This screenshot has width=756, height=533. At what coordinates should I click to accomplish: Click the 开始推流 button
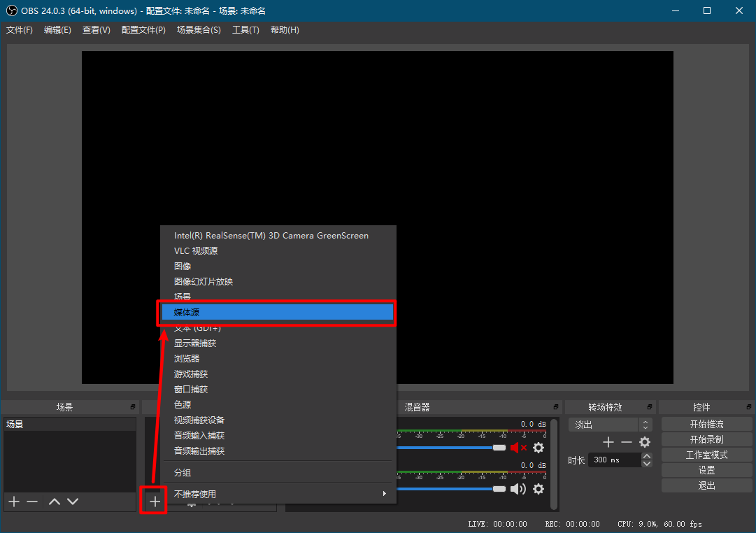(x=706, y=423)
